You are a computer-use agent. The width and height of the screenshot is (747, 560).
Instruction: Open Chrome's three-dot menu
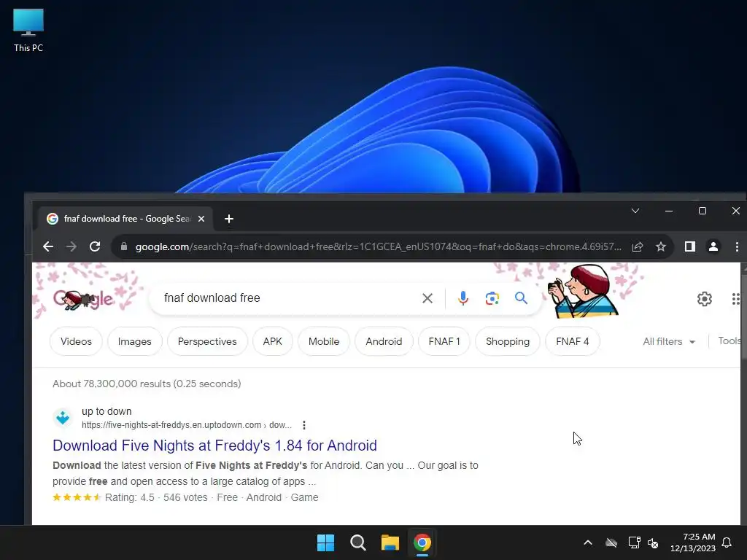[737, 246]
